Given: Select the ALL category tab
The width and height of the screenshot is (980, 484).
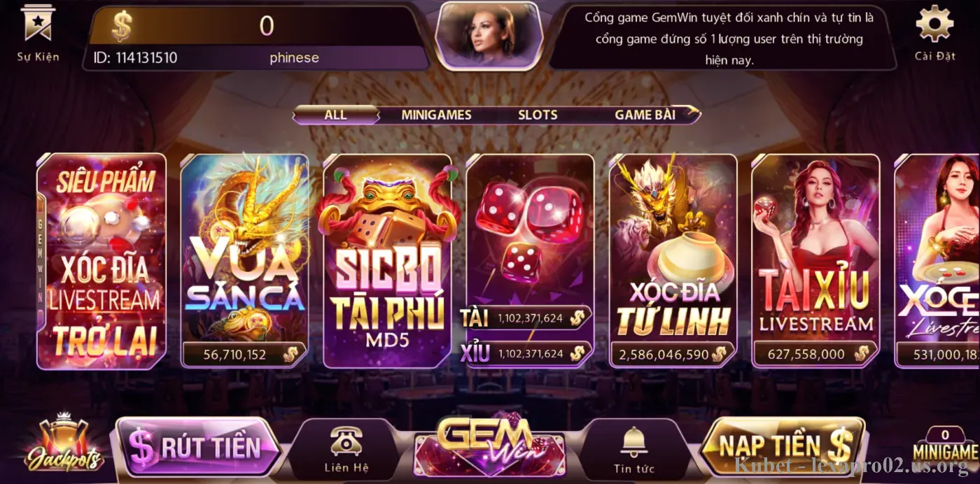Looking at the screenshot, I should pos(335,115).
